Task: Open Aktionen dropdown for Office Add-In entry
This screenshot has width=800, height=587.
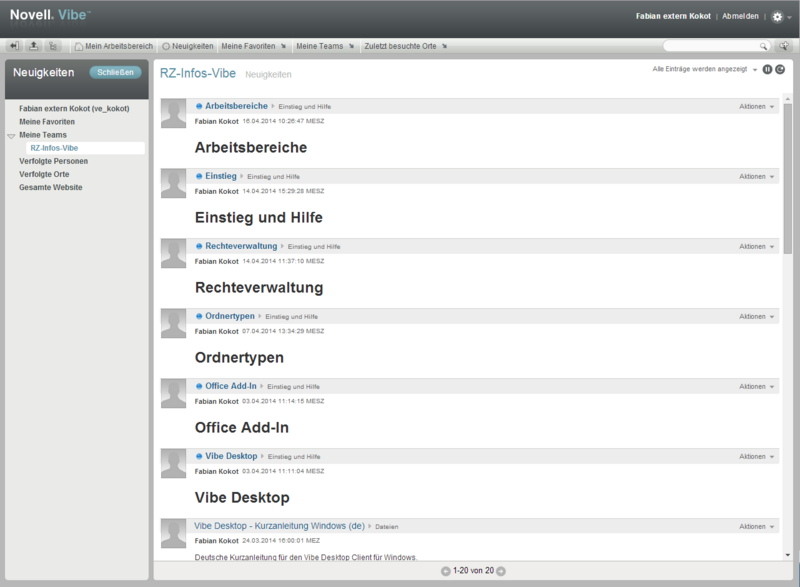Action: click(756, 387)
